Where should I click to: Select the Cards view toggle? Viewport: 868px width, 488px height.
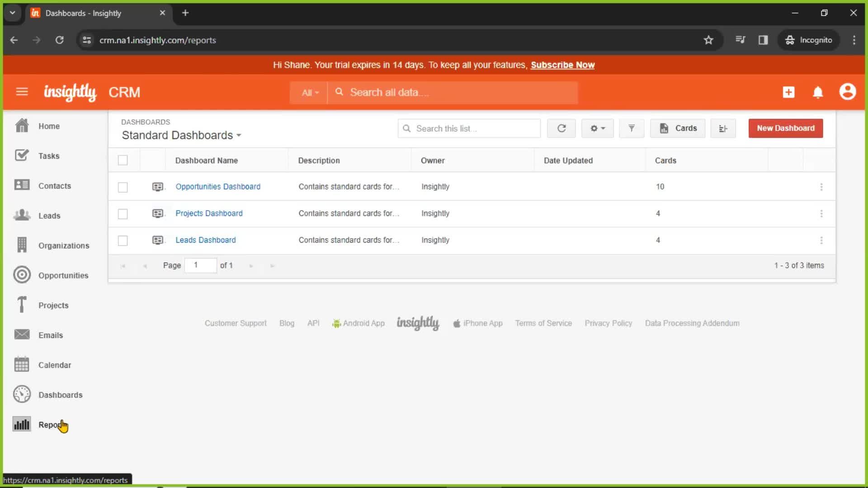[679, 128]
